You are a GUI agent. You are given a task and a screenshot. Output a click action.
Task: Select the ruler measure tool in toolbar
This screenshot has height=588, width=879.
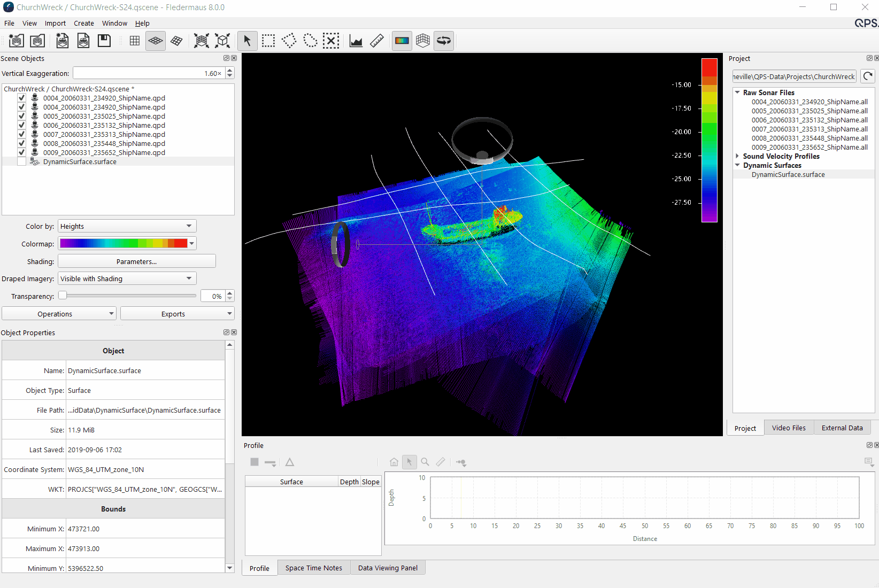[377, 41]
